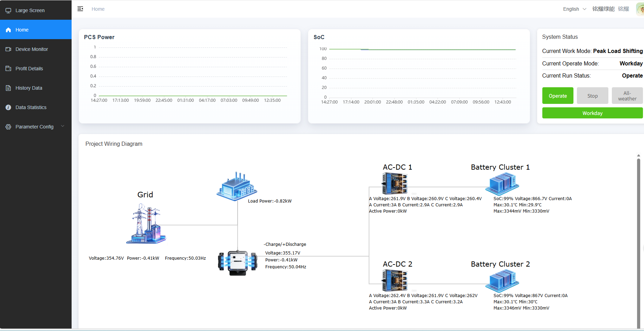Switch run status to Operate
Viewport: 644px width, 331px height.
click(x=558, y=96)
